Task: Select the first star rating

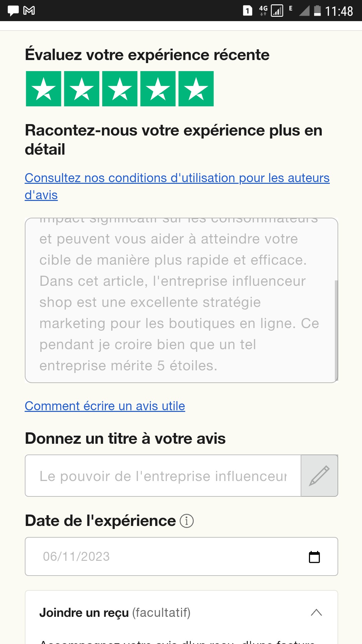Action: (x=44, y=89)
